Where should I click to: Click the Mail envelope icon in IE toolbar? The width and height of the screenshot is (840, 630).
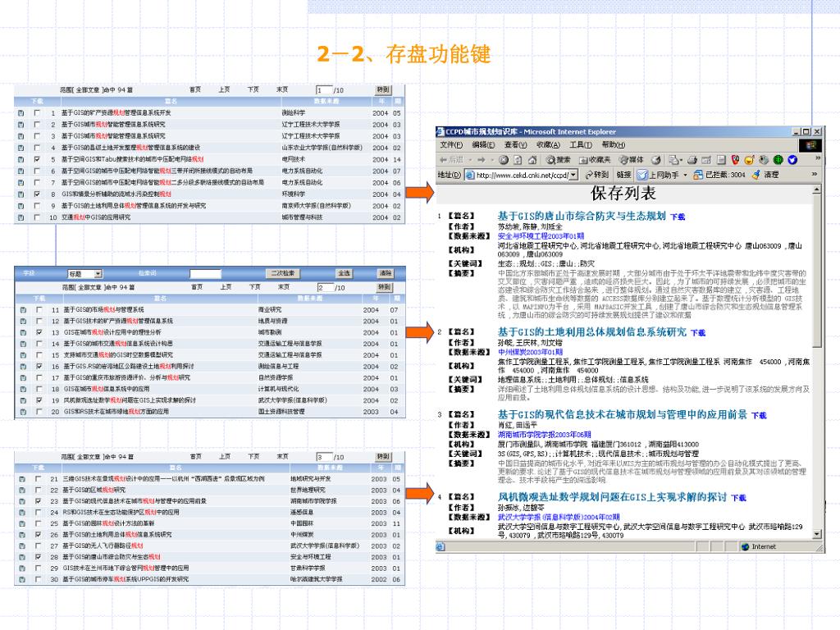coord(673,160)
